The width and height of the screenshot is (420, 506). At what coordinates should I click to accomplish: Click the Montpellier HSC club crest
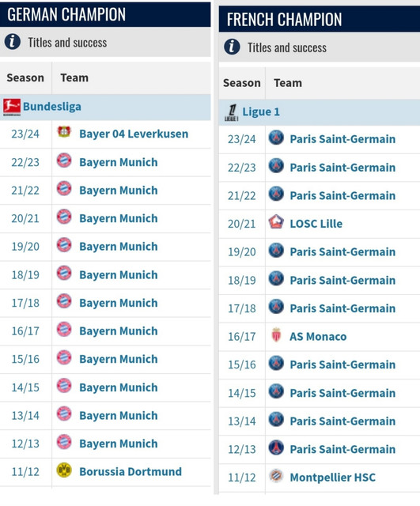pos(276,476)
